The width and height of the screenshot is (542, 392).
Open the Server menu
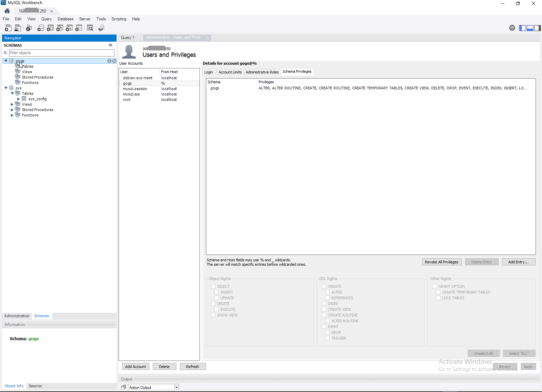point(85,19)
